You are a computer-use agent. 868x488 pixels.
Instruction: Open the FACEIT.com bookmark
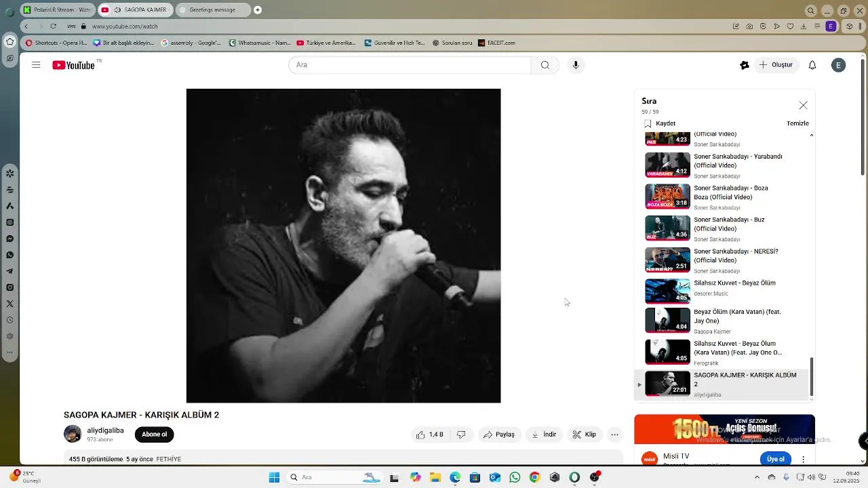[x=497, y=43]
